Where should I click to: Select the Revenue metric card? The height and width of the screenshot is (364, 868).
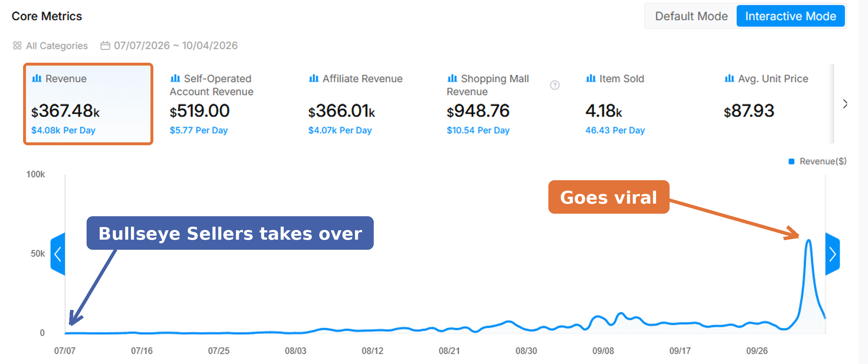88,104
